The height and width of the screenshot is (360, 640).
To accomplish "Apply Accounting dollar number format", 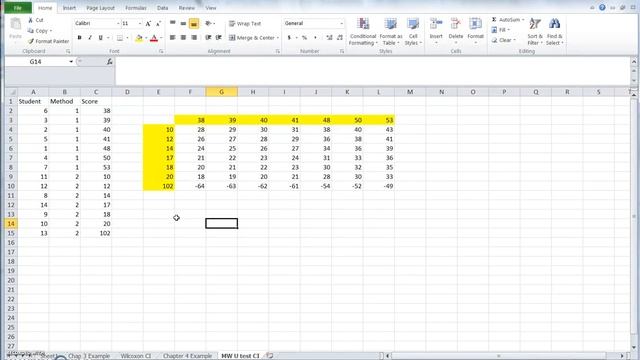I will pyautogui.click(x=289, y=38).
